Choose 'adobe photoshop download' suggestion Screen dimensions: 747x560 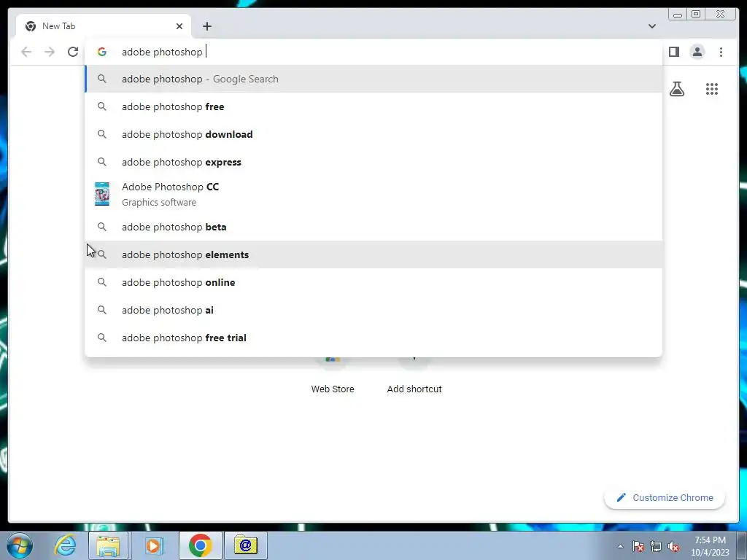point(373,134)
